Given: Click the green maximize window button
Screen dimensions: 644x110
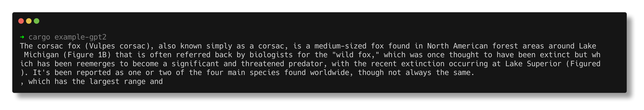Looking at the screenshot, I should [x=37, y=21].
